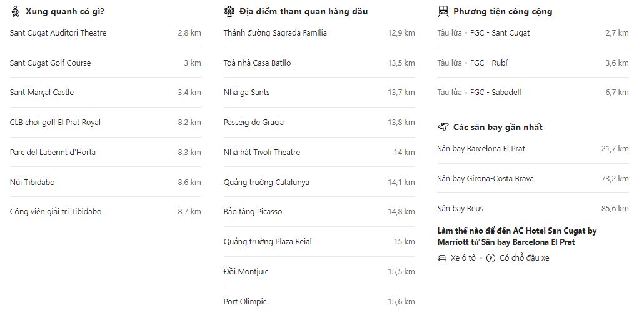Click the walking person icon beside Xung quanh
This screenshot has height=315, width=644.
(15, 11)
